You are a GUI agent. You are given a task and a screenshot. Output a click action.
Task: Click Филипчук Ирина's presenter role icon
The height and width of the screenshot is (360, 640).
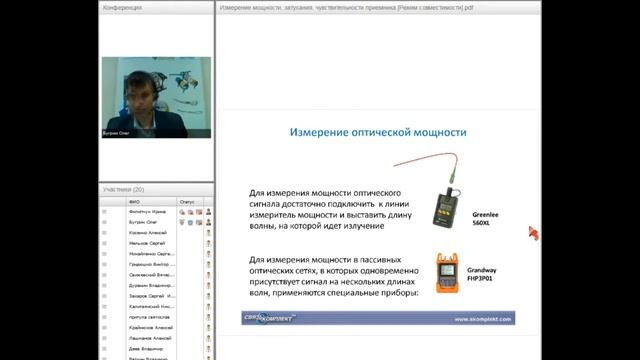point(209,211)
